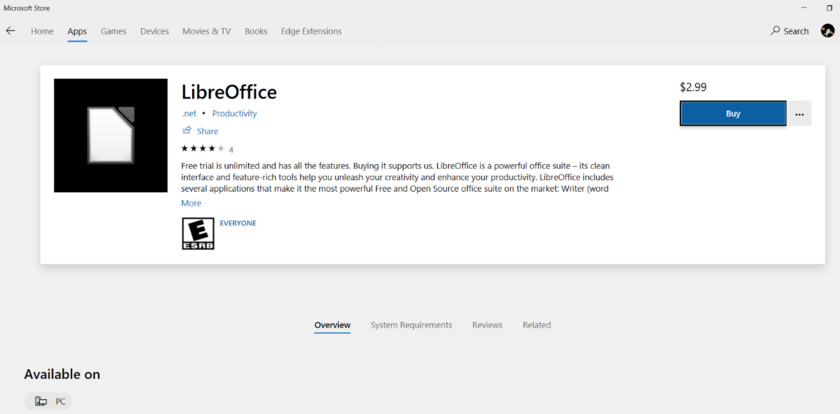Click the back arrow icon
Viewport: 840px width, 414px height.
[x=11, y=31]
